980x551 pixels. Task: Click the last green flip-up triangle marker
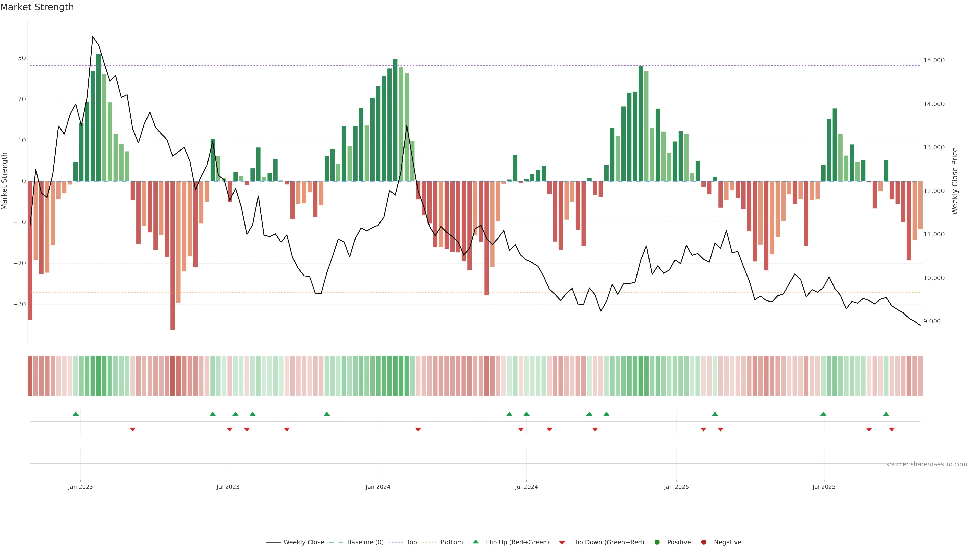click(x=886, y=414)
